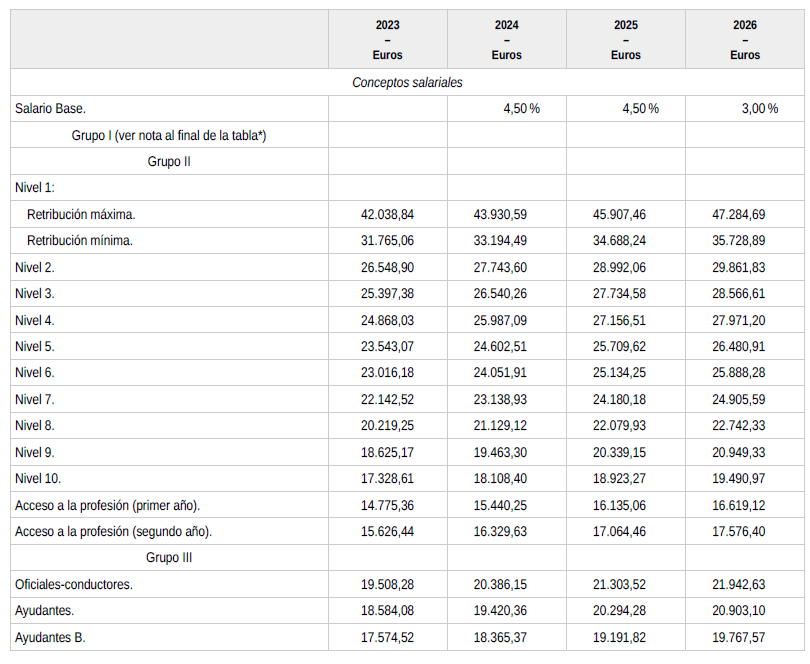This screenshot has width=810, height=664.
Task: Select the Oficiales-conductores row label
Action: tap(74, 584)
